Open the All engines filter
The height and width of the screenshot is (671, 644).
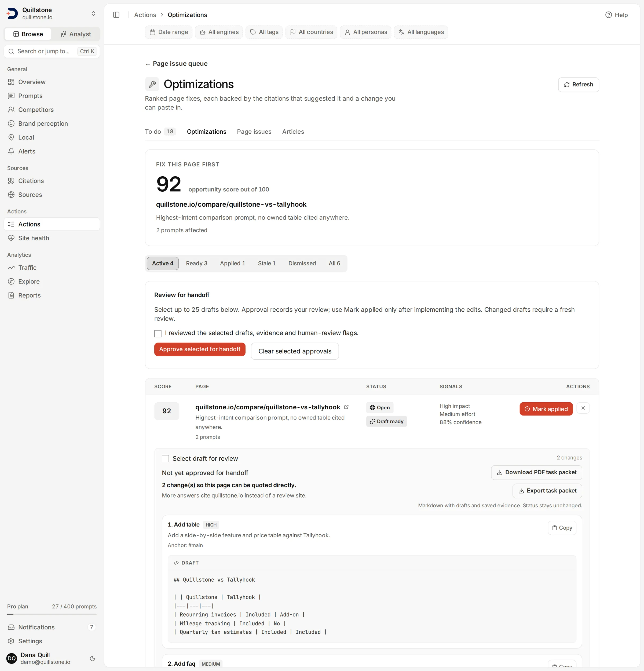219,32
